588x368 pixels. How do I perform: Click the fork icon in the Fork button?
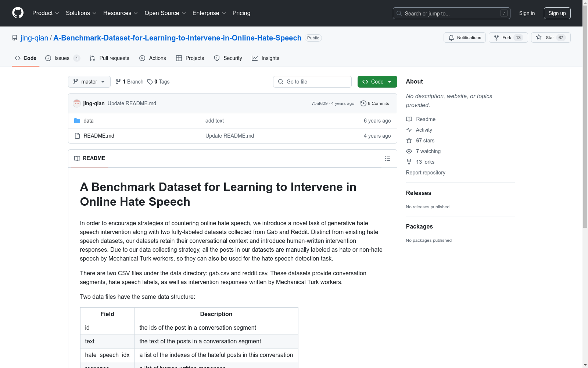coord(496,38)
